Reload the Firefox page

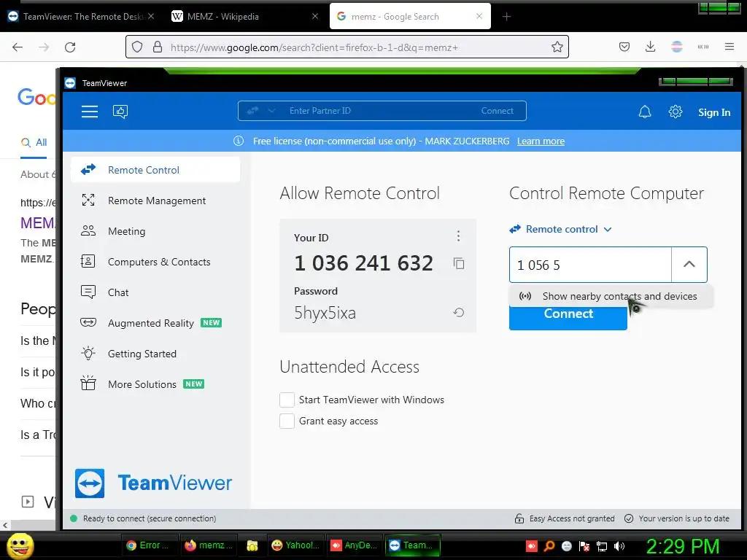pos(70,47)
